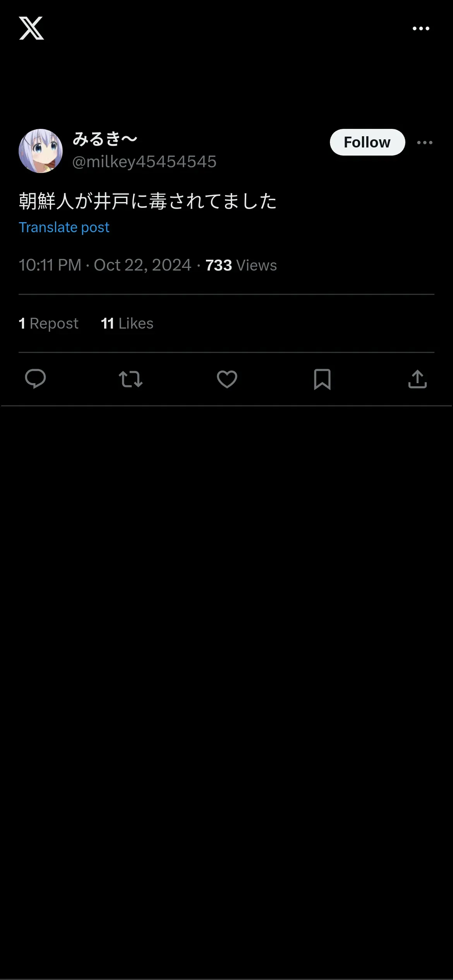Click the reply speech bubble icon
The image size is (453, 980).
tap(35, 379)
